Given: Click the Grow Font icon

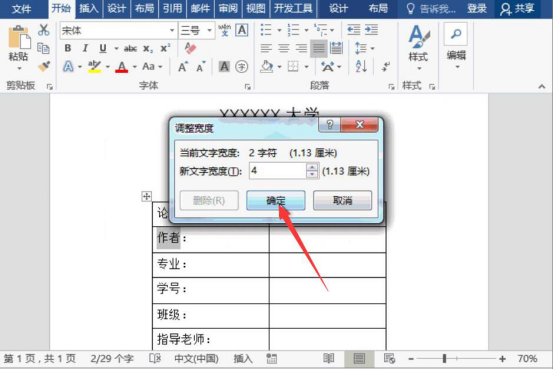Looking at the screenshot, I should point(183,66).
